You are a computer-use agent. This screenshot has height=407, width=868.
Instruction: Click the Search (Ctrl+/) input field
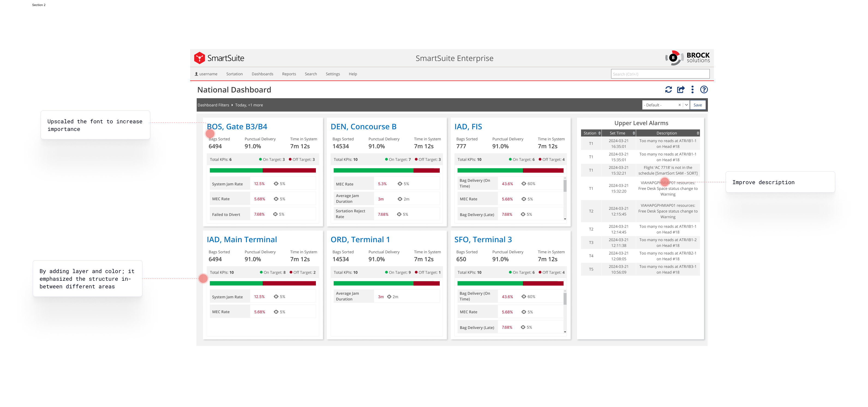660,74
